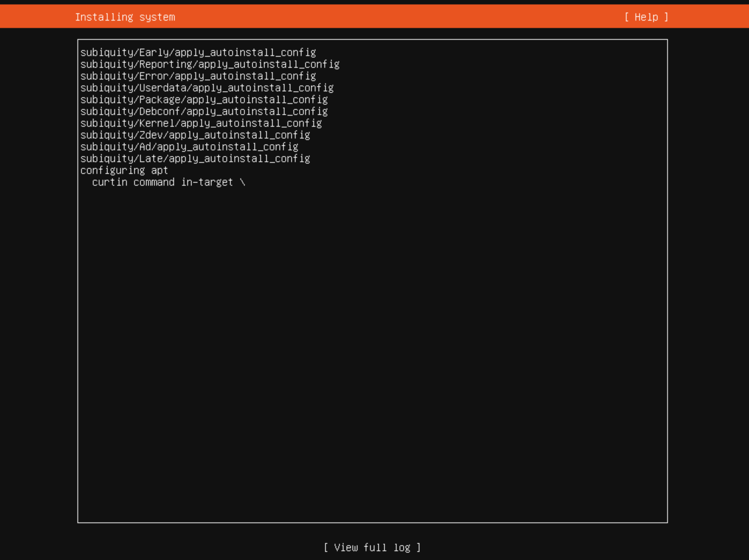Select the subiquity/Reporting/apply_autoinstall_config log entry
This screenshot has height=560, width=749.
[x=210, y=64]
